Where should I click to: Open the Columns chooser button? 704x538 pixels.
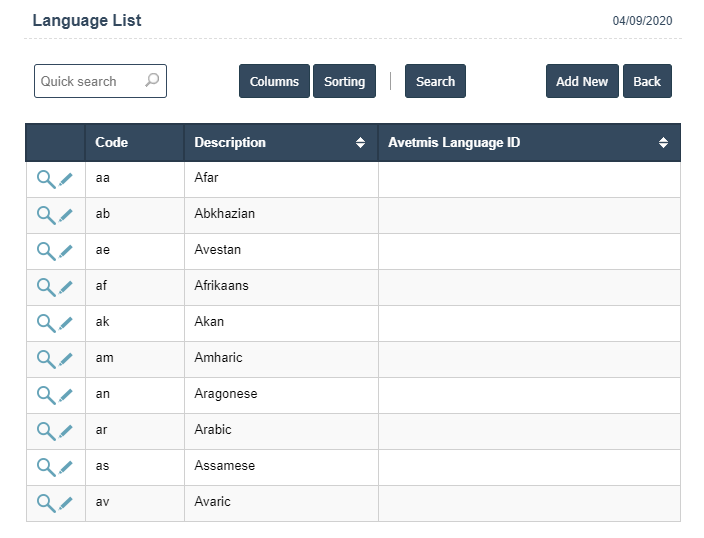click(274, 82)
